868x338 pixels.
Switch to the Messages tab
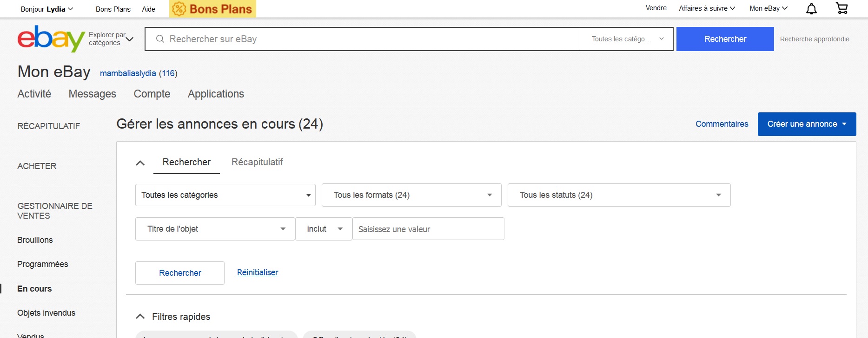click(x=93, y=94)
